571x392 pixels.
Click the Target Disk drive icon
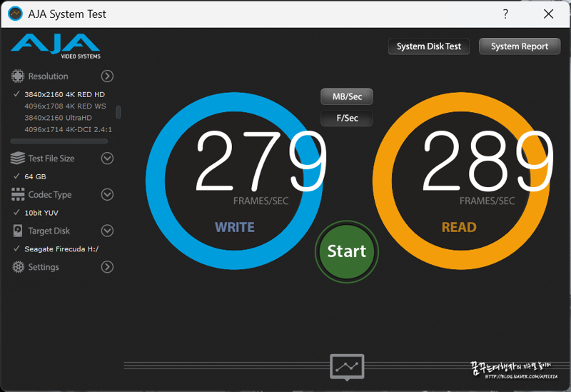click(x=17, y=231)
